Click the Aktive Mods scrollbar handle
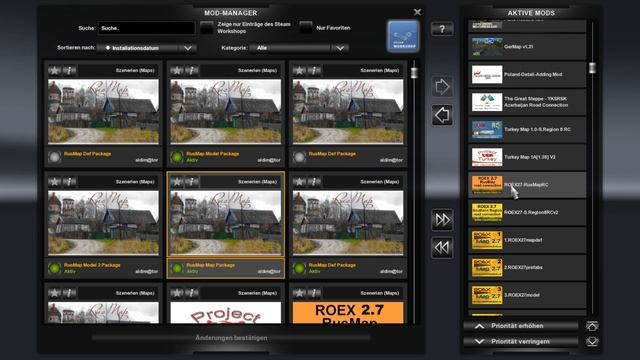The image size is (640, 360). 592,68
